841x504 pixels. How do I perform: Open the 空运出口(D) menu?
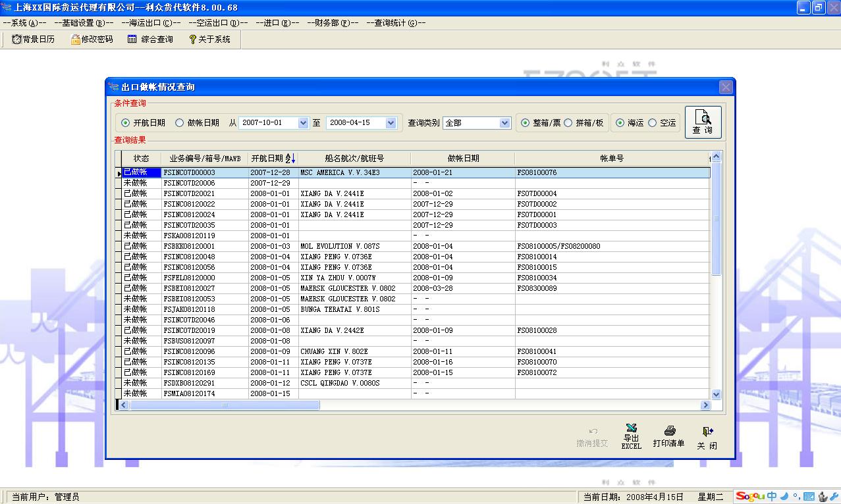click(x=218, y=22)
